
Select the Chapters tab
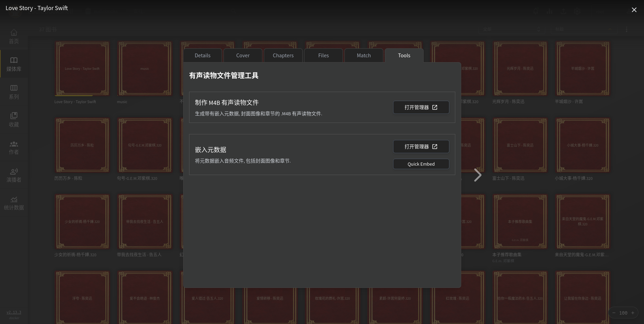[283, 56]
